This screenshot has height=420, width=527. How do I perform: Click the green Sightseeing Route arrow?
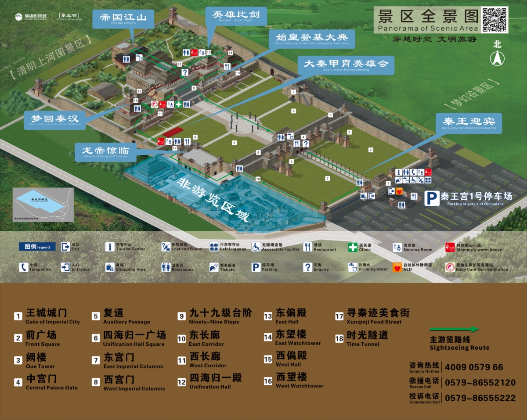(454, 329)
